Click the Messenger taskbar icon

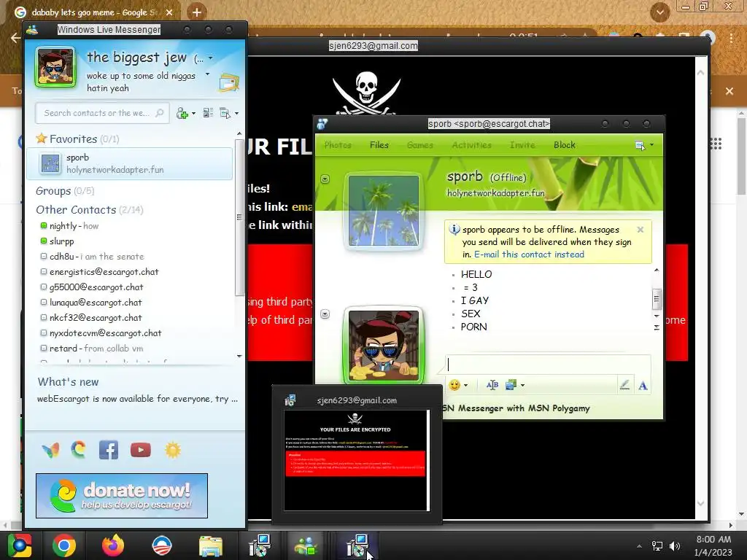[x=306, y=545]
